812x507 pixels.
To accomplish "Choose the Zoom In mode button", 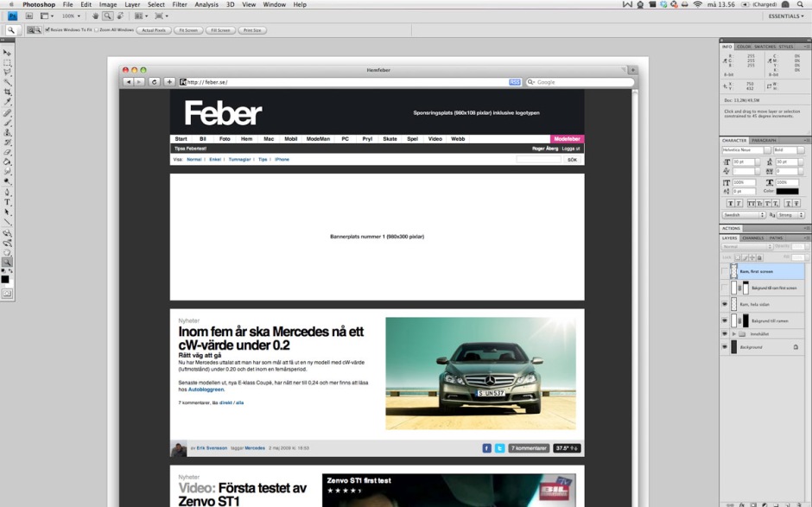I will (30, 30).
